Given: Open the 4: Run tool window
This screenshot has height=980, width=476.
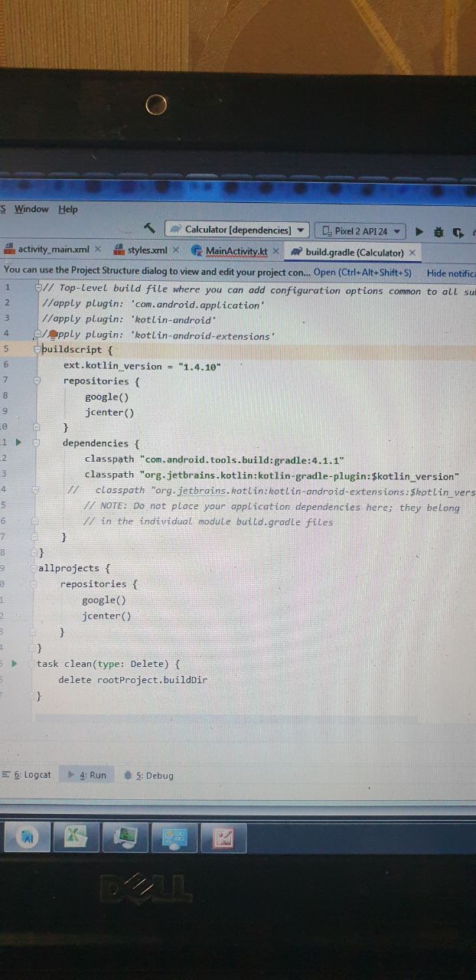Looking at the screenshot, I should (x=87, y=775).
